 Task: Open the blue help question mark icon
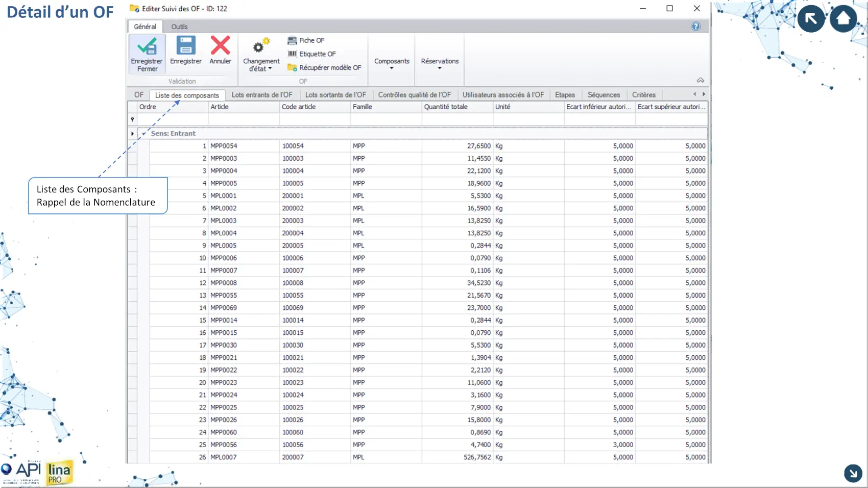pyautogui.click(x=695, y=27)
